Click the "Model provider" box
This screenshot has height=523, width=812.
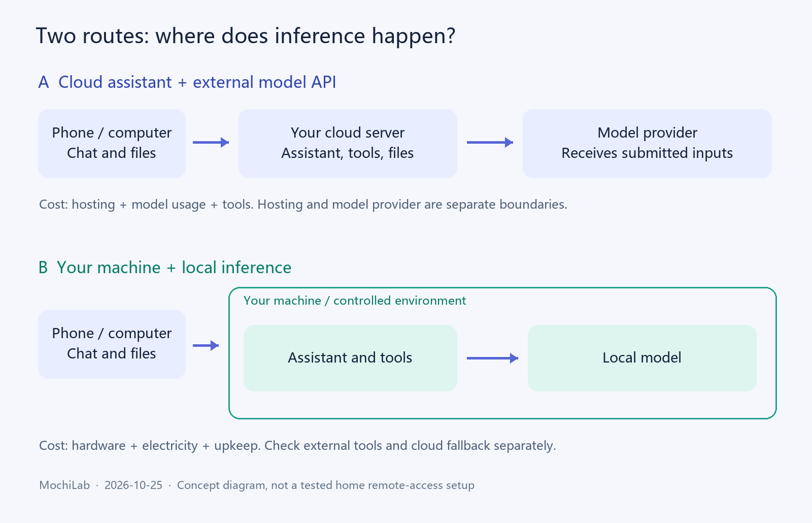click(x=647, y=143)
